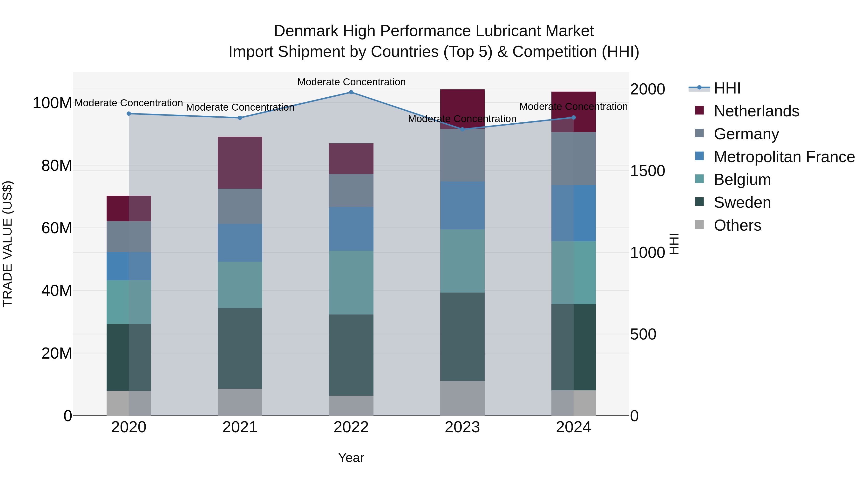Click the HHI legend line marker

coord(699,88)
